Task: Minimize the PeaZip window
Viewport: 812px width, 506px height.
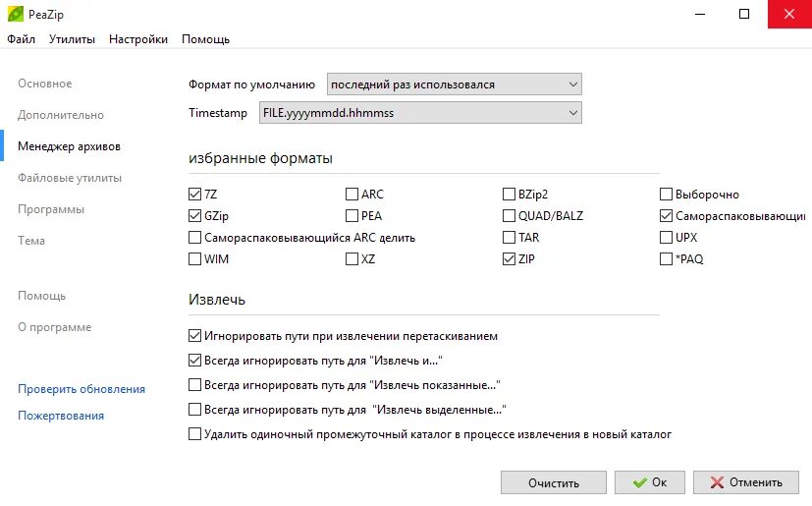Action: pos(700,14)
